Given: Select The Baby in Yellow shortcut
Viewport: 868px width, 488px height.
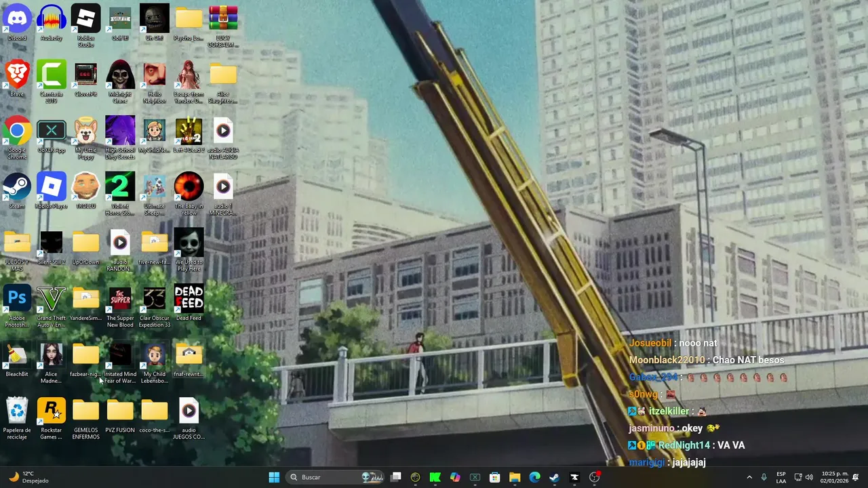Looking at the screenshot, I should click(189, 195).
